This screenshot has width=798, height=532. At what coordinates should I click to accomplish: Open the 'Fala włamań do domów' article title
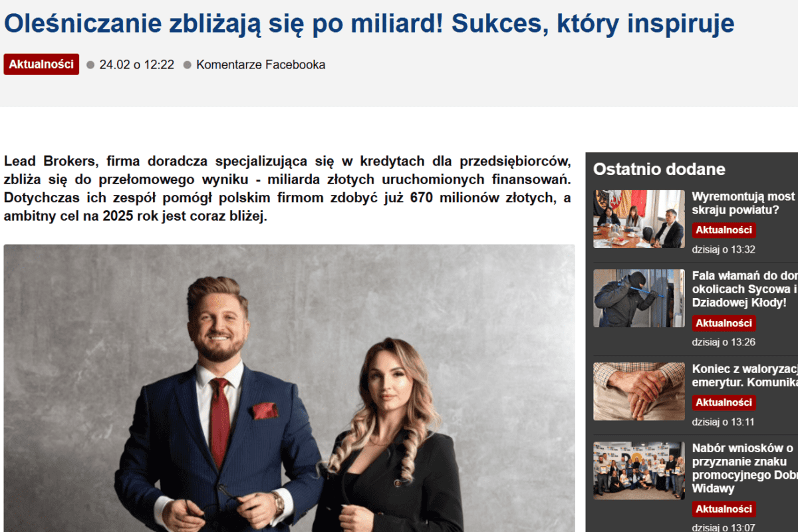(x=745, y=289)
